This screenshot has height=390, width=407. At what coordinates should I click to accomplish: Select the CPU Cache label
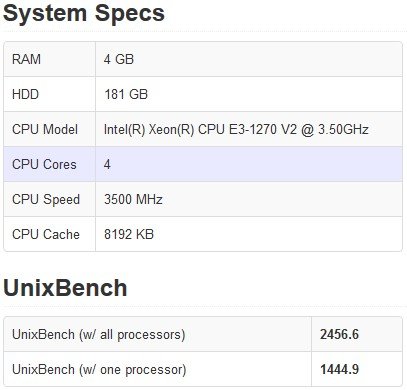tap(46, 234)
